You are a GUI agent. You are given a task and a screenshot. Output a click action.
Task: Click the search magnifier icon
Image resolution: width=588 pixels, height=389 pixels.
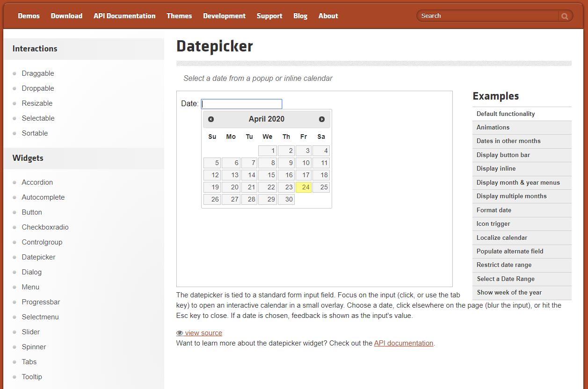(x=565, y=16)
